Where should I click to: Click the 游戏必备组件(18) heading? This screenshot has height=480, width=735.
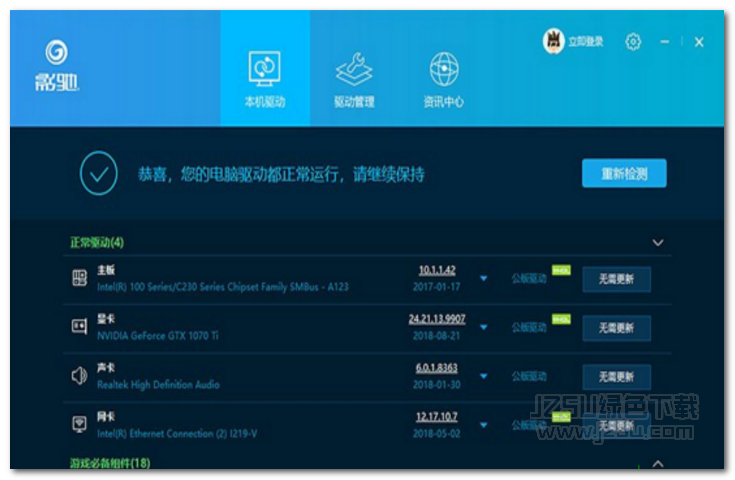coord(110,463)
